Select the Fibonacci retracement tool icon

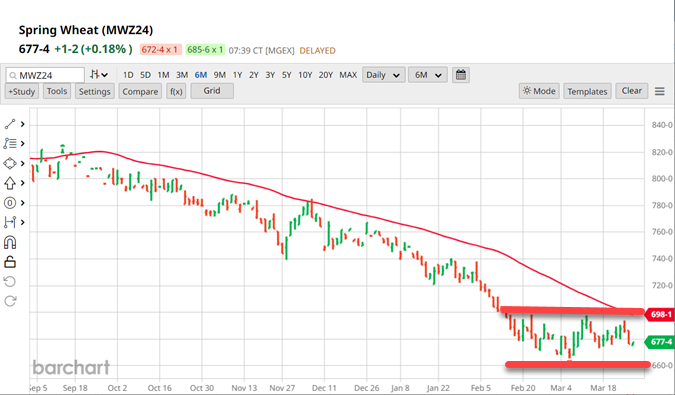10,143
